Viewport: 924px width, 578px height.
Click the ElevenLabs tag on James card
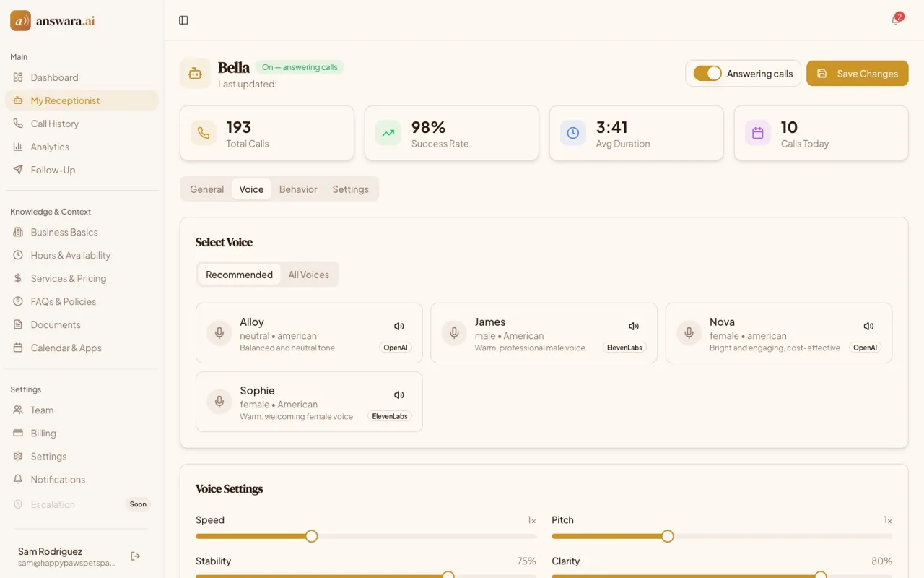pyautogui.click(x=624, y=348)
